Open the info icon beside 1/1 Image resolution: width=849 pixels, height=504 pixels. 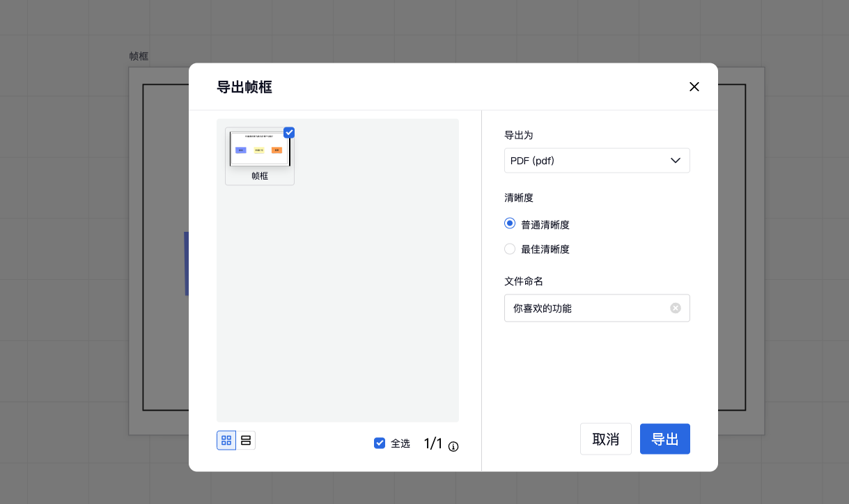453,446
